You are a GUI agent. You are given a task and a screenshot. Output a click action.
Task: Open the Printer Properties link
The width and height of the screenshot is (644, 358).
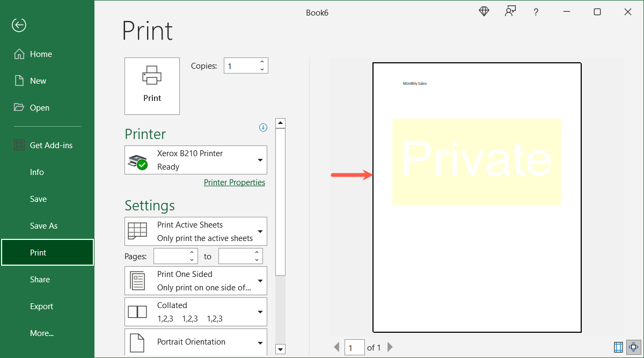[x=235, y=182]
